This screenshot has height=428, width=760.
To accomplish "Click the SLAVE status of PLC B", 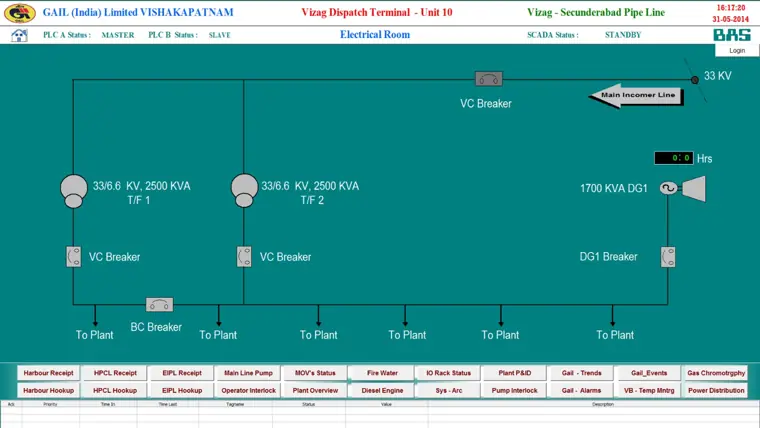I will tap(220, 35).
